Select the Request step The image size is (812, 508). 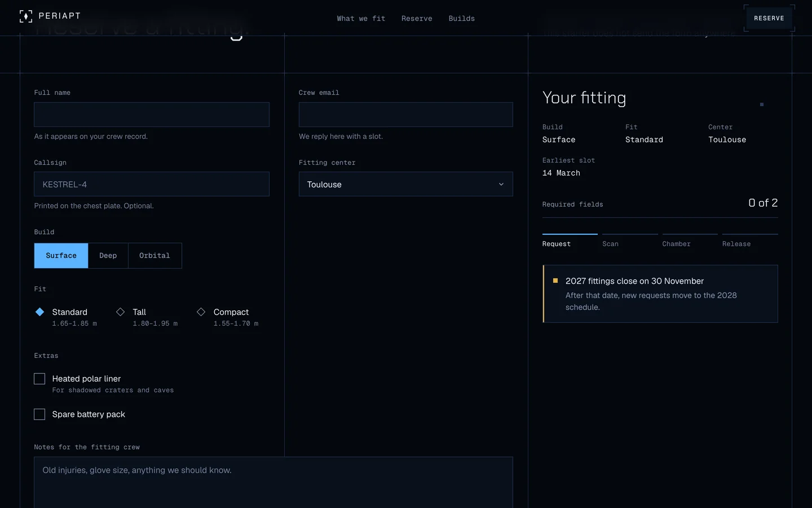pos(570,241)
